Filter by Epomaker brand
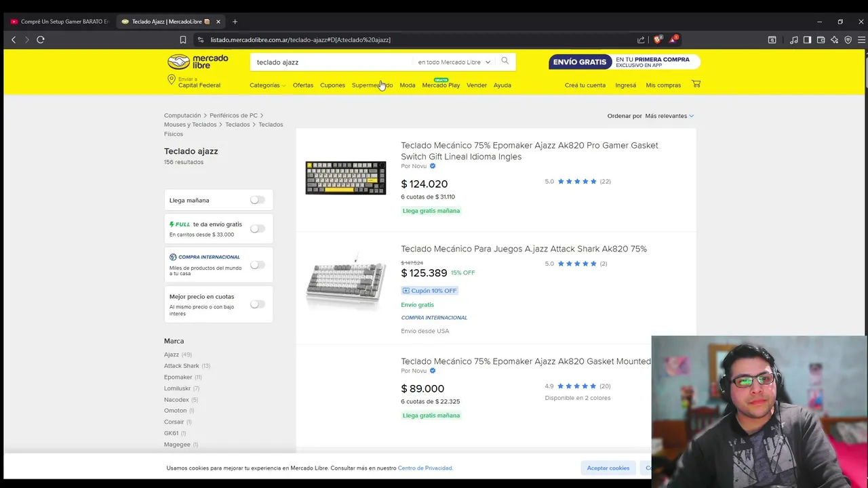 (178, 377)
